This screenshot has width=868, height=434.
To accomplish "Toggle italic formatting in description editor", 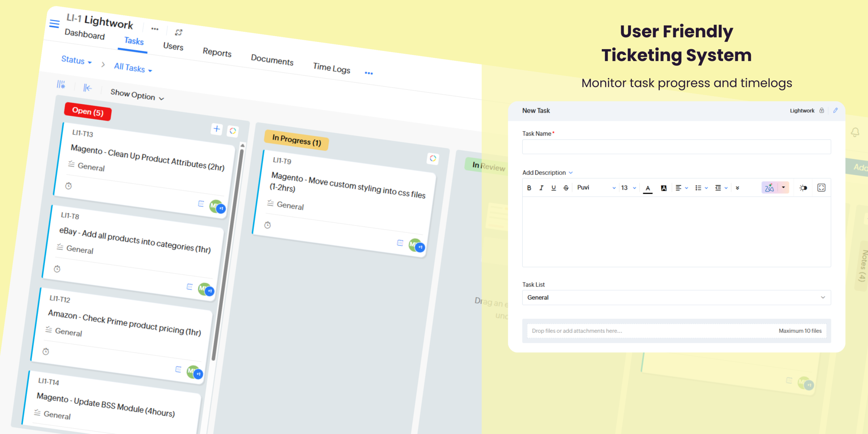I will tap(541, 188).
